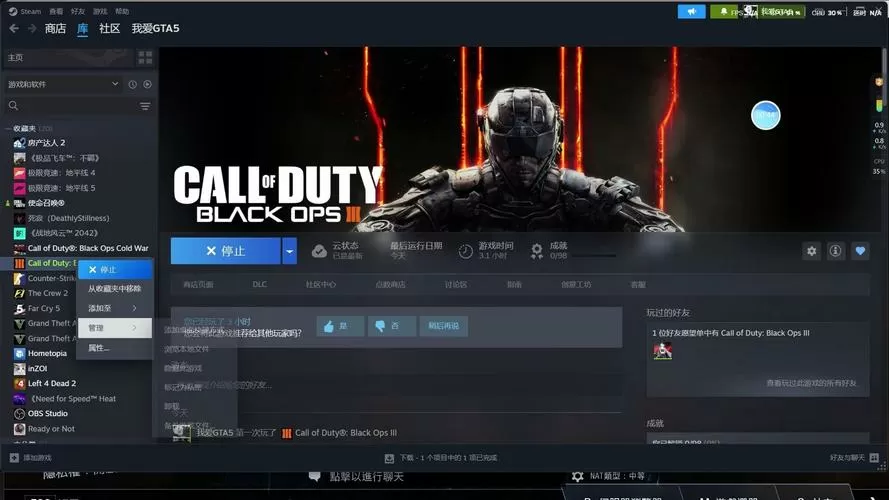889x500 pixels.
Task: Click the NAT type gear icon
Action: [x=577, y=476]
